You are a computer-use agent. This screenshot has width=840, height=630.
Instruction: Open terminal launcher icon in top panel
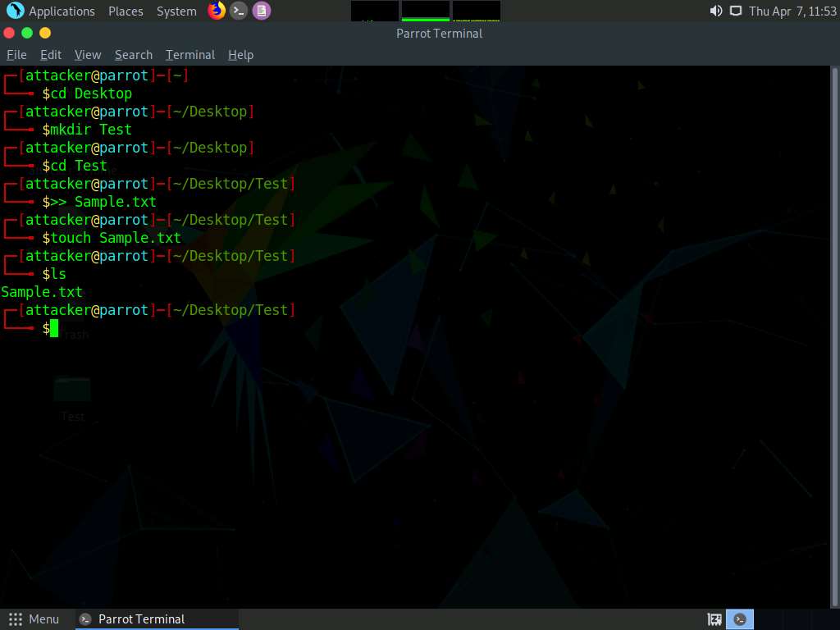pos(239,11)
